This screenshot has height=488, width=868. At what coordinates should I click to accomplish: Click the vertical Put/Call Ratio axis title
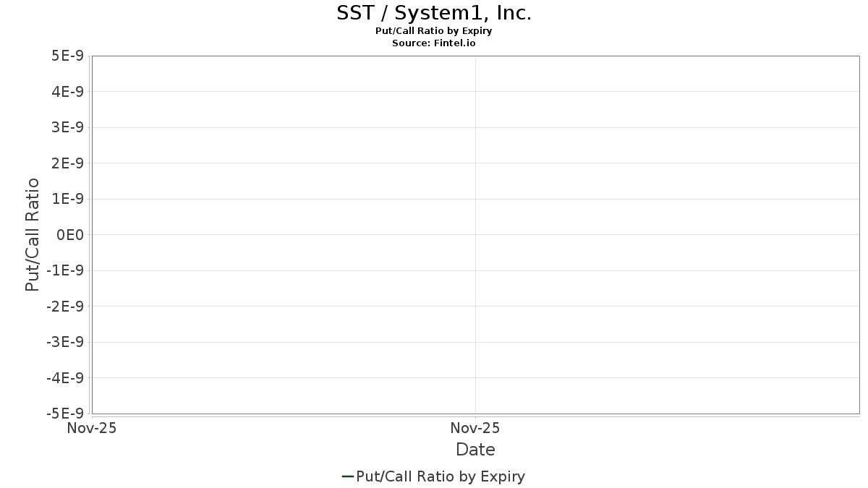click(x=33, y=234)
